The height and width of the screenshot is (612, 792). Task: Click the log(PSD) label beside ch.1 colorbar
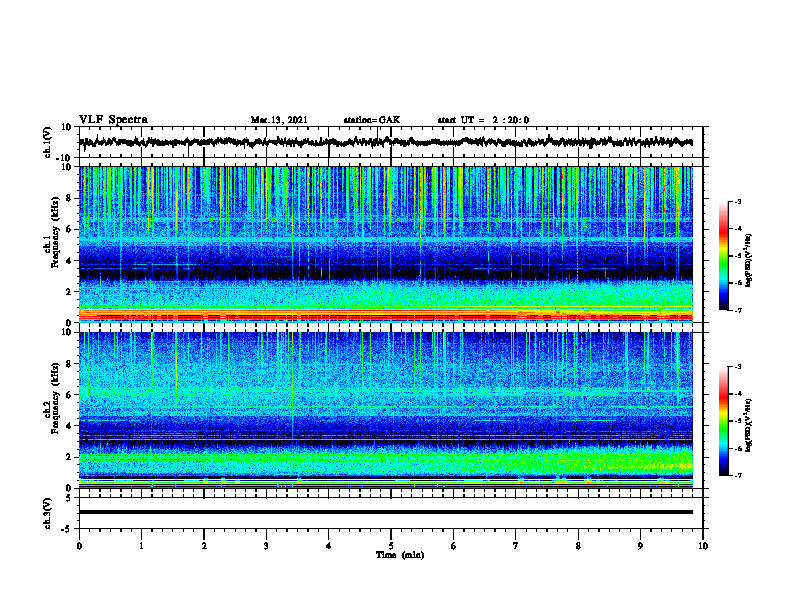click(x=748, y=260)
